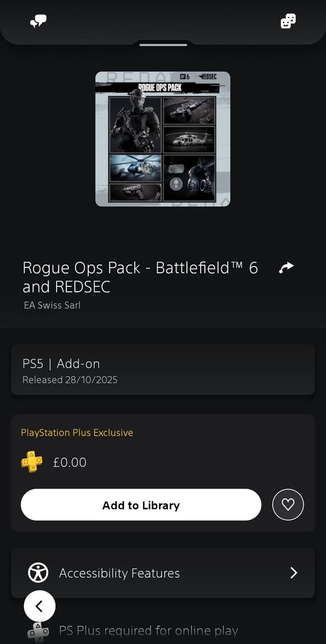Add Rogue Ops Pack to wishlist
This screenshot has width=326, height=644.
point(288,505)
